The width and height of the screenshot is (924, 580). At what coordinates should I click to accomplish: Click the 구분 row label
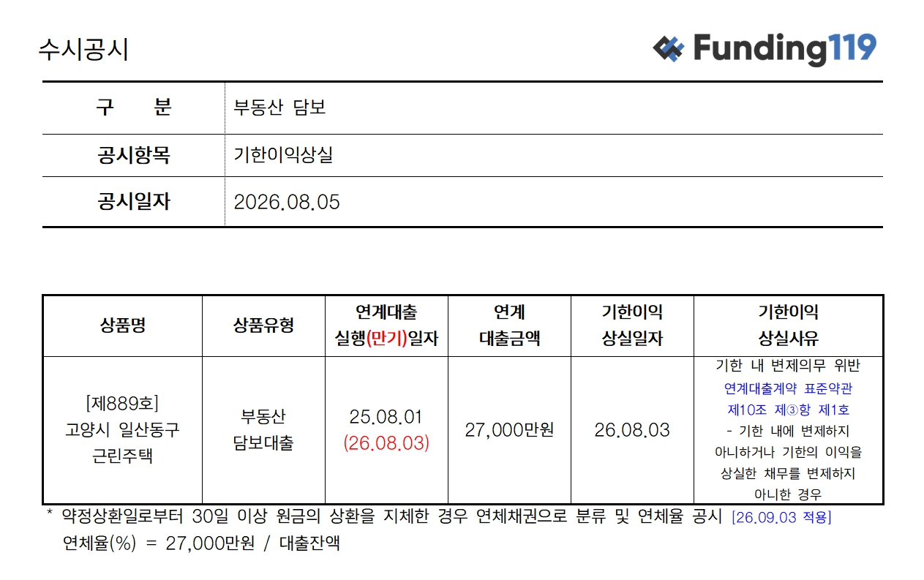pos(133,108)
